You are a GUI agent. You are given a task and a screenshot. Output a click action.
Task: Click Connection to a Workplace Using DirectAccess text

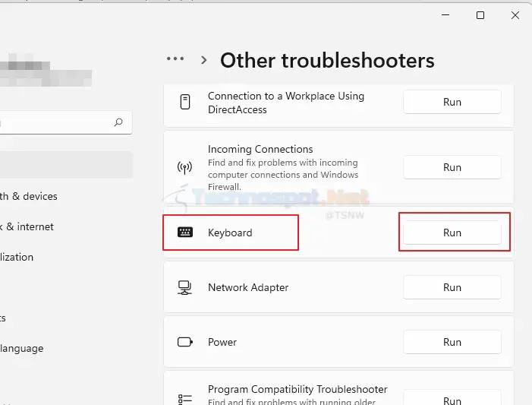click(x=286, y=103)
